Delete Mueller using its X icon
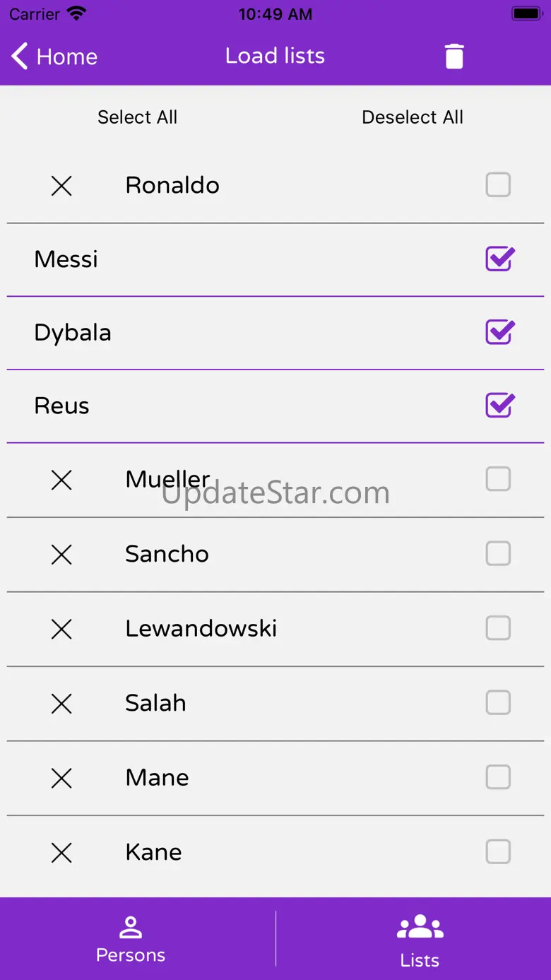The height and width of the screenshot is (980, 551). click(x=62, y=480)
